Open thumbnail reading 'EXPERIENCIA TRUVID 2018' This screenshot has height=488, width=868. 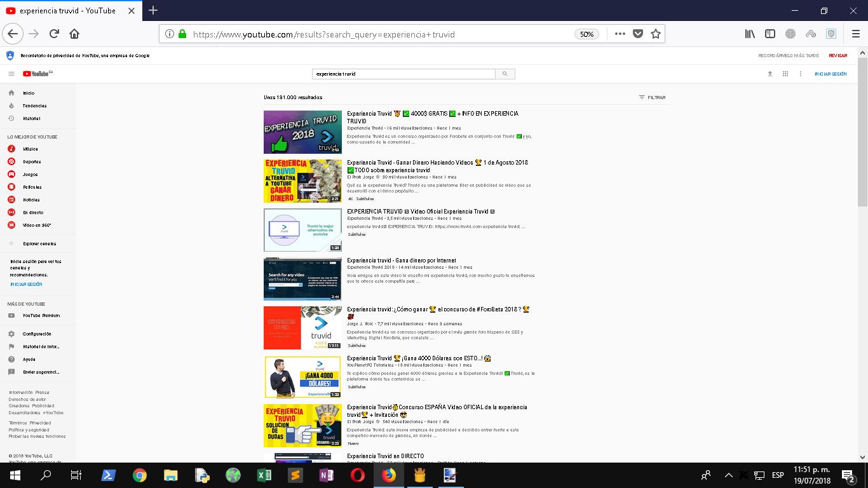pyautogui.click(x=302, y=132)
